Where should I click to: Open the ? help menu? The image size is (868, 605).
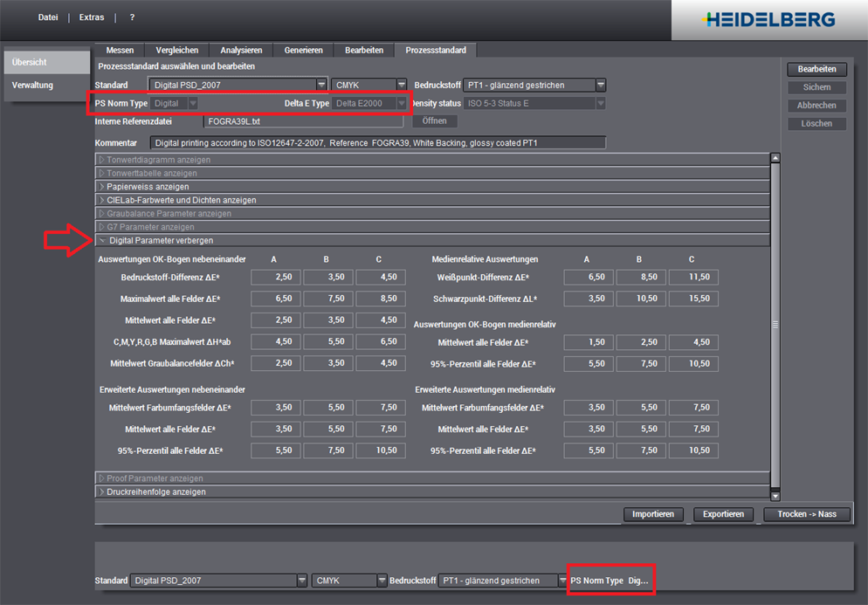(132, 17)
